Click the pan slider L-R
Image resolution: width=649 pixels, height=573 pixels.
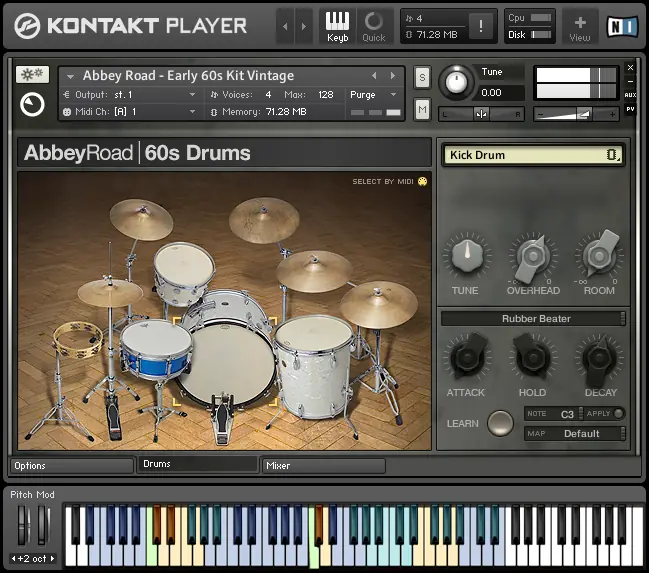[x=481, y=114]
